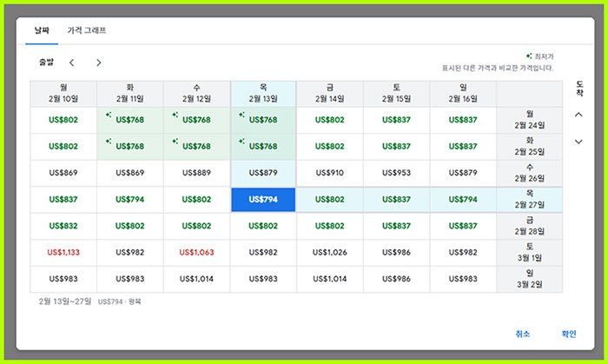Screen dimensions: 608x364
Task: Show earlier departure dates with left arrow
Action: [72, 63]
